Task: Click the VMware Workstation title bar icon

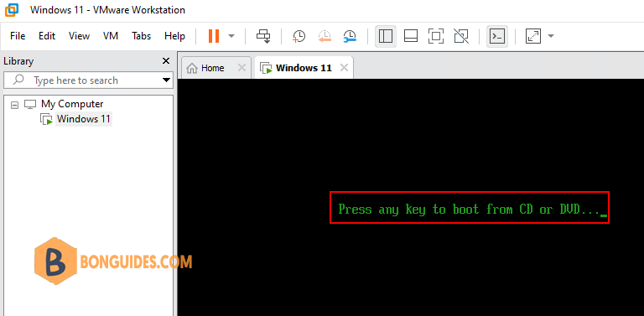Action: [12, 10]
